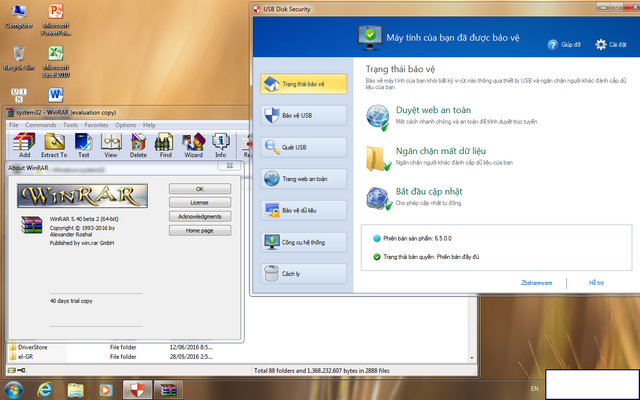Open the Commands menu
This screenshot has width=640, height=400.
40,125
